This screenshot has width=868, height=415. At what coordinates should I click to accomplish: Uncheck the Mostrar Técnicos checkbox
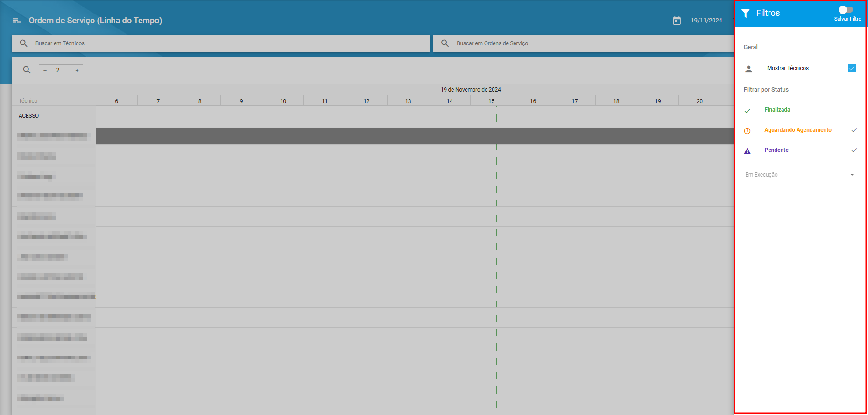(852, 68)
